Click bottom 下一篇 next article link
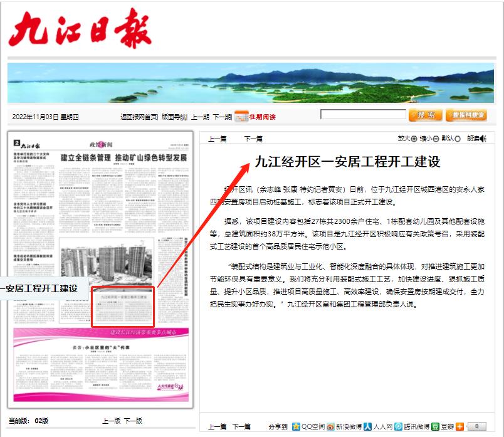 point(241,427)
